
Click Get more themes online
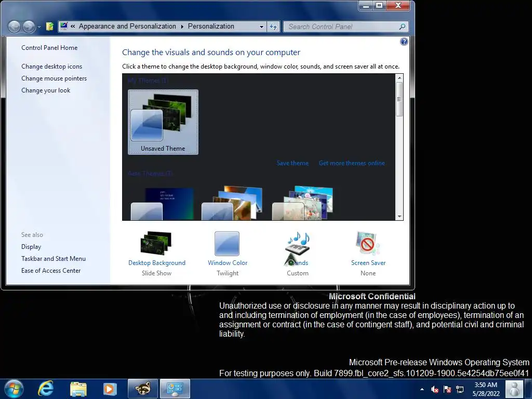(352, 163)
